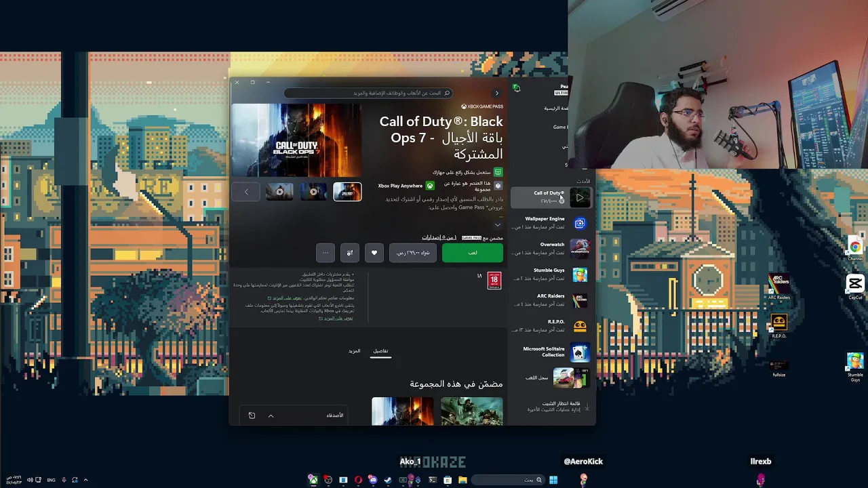The width and height of the screenshot is (868, 488).
Task: Open the Black Ops 7 tile in bundle contents
Action: click(402, 411)
